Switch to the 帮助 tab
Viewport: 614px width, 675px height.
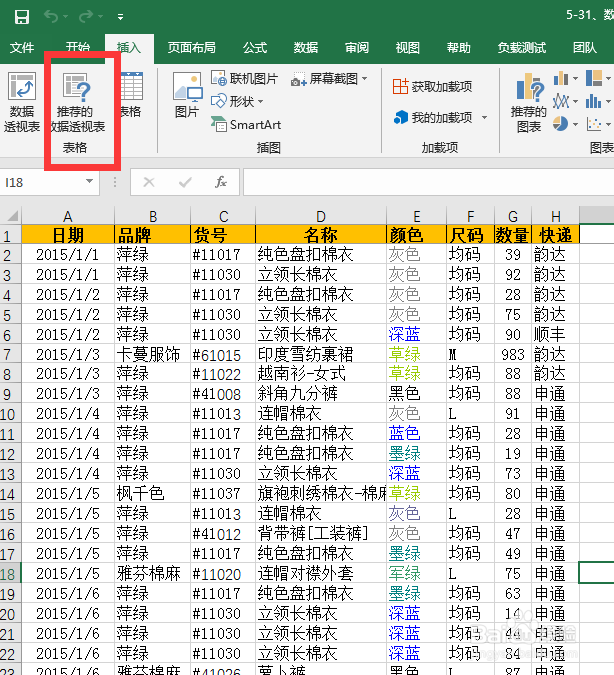coord(459,47)
